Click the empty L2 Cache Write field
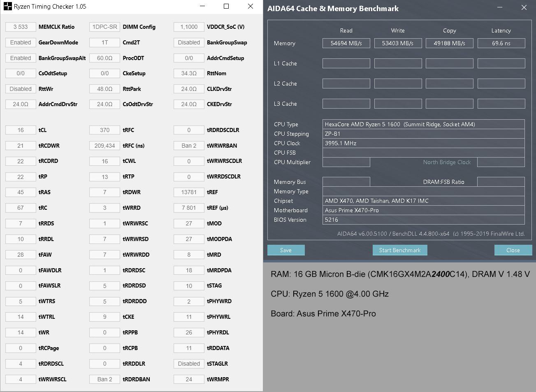Image resolution: width=536 pixels, height=392 pixels. click(x=398, y=84)
